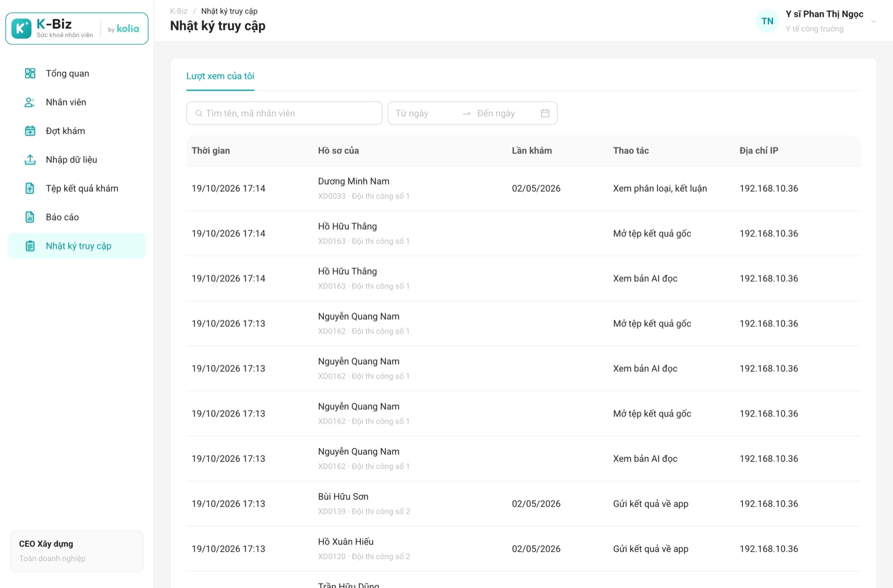Click the K-Biz breadcrumb link
This screenshot has width=893, height=588.
pyautogui.click(x=179, y=11)
